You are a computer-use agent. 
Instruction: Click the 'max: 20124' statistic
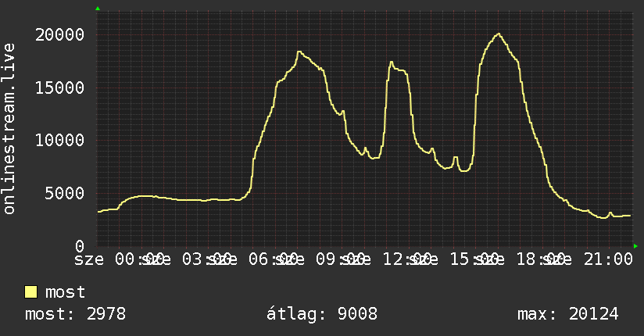coord(567,314)
